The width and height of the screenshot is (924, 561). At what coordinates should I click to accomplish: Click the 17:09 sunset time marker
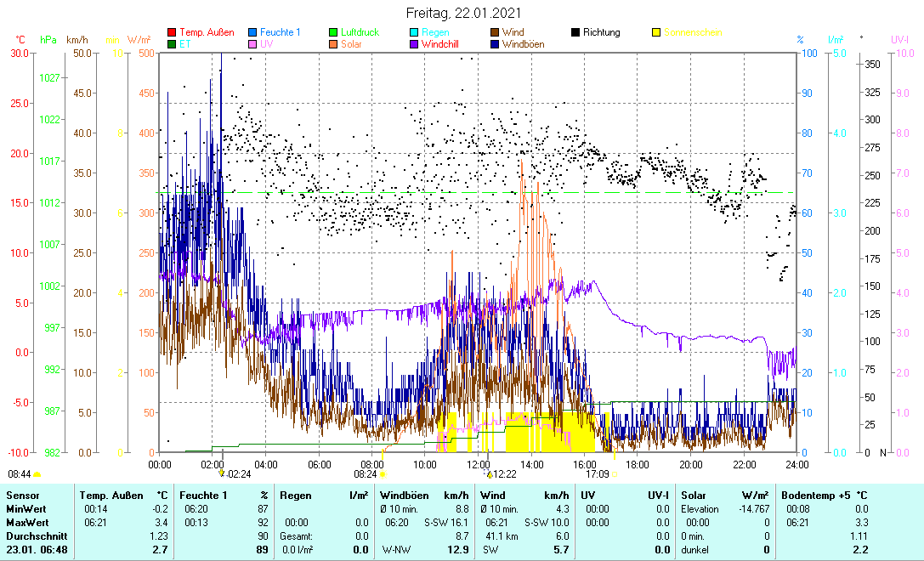(x=598, y=474)
